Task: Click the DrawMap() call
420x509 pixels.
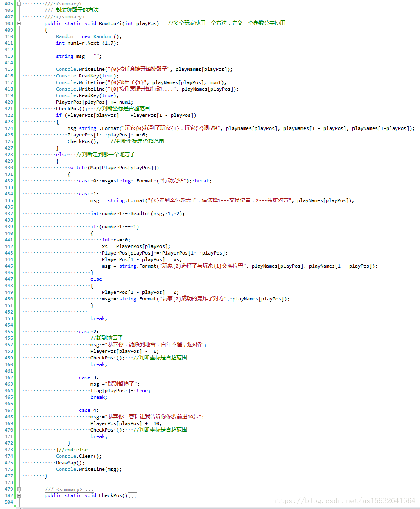Action: tap(70, 463)
